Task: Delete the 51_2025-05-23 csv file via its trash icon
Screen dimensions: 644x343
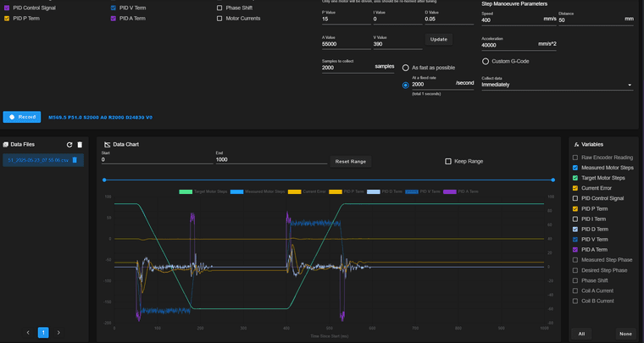Action: point(75,160)
